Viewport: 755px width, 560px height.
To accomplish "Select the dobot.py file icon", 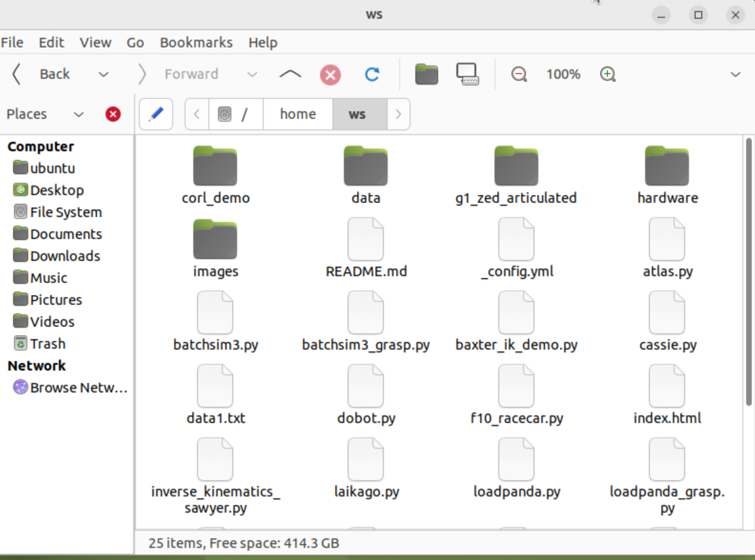I will coord(366,386).
